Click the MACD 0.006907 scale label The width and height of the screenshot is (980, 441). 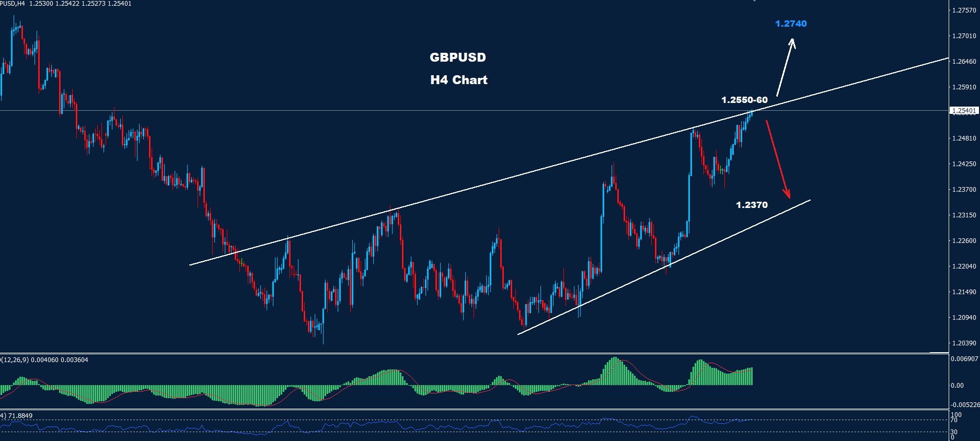[x=964, y=359]
